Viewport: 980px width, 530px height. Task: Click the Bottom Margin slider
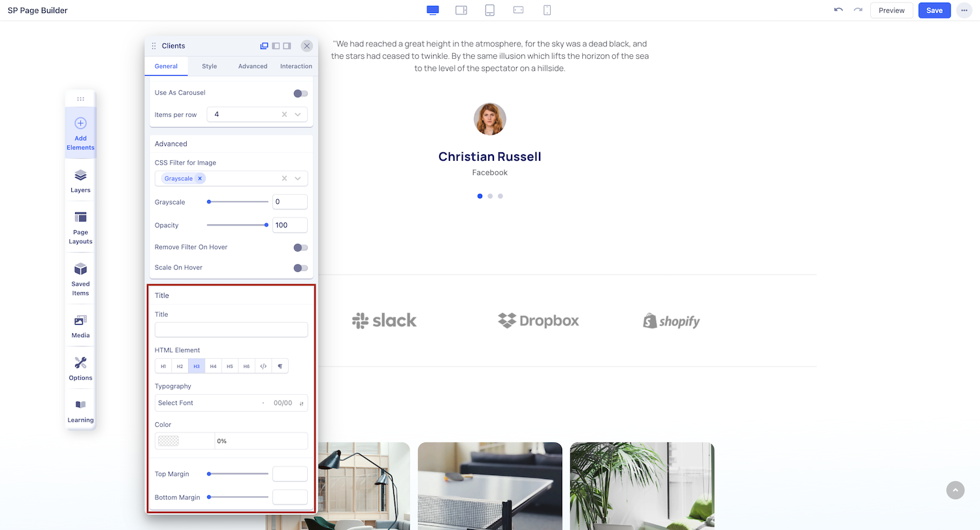[x=238, y=497]
